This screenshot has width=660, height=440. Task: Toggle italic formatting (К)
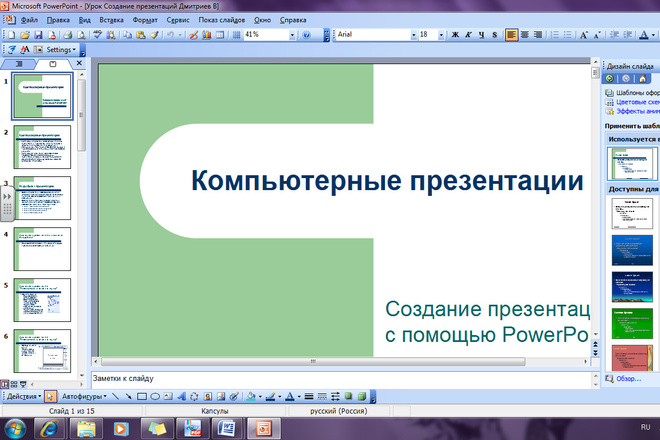[x=468, y=35]
